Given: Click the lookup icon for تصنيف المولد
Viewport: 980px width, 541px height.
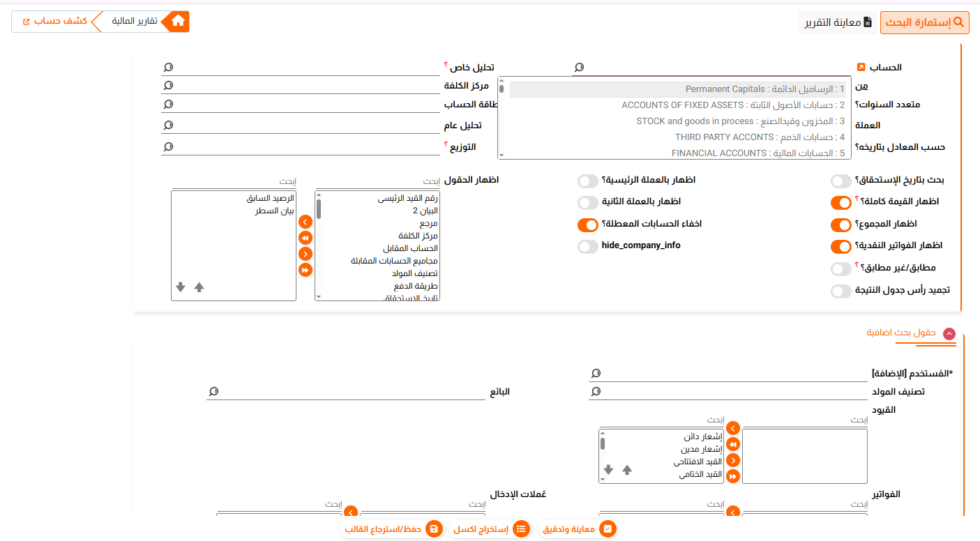Looking at the screenshot, I should pyautogui.click(x=595, y=392).
